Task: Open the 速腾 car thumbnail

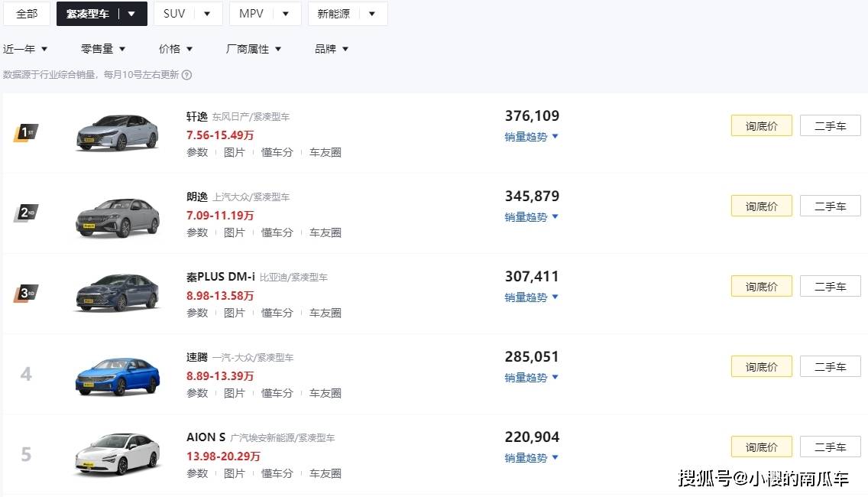Action: pos(118,376)
